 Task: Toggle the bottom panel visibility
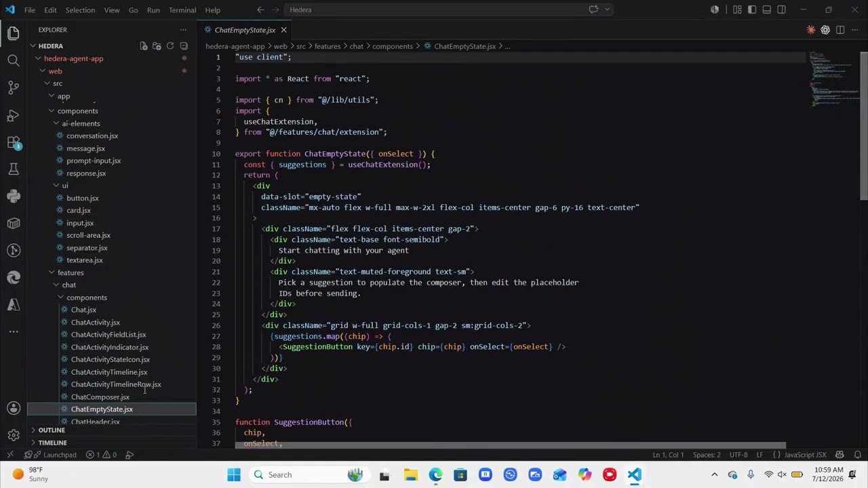767,9
